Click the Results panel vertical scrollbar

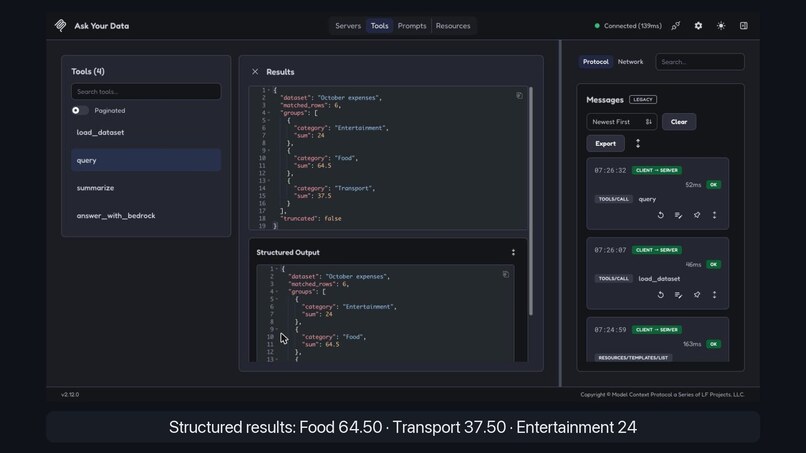[x=531, y=201]
